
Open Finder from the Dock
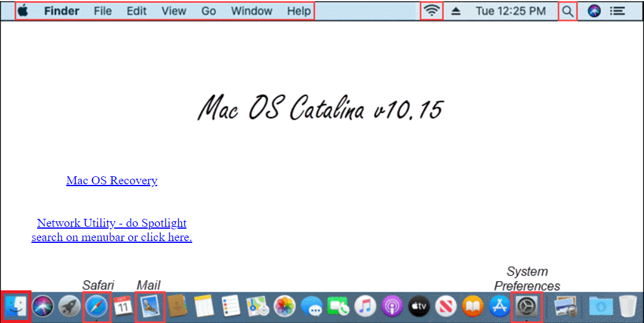15,306
